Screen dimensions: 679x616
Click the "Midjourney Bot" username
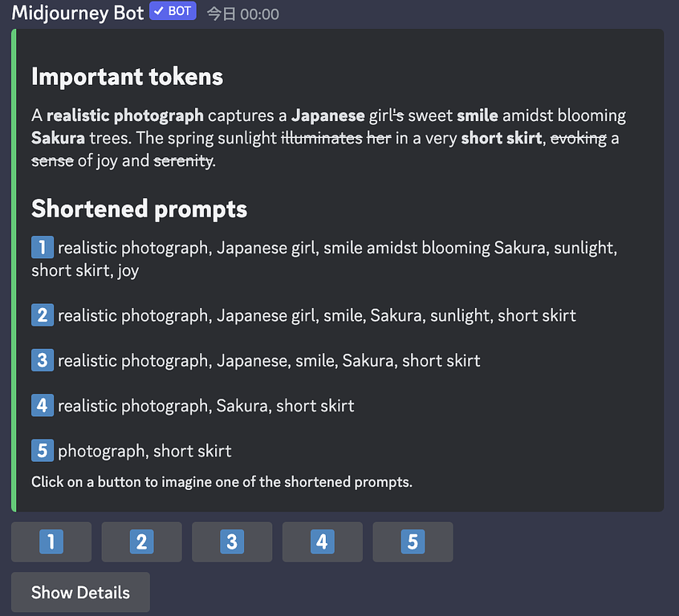coord(76,13)
